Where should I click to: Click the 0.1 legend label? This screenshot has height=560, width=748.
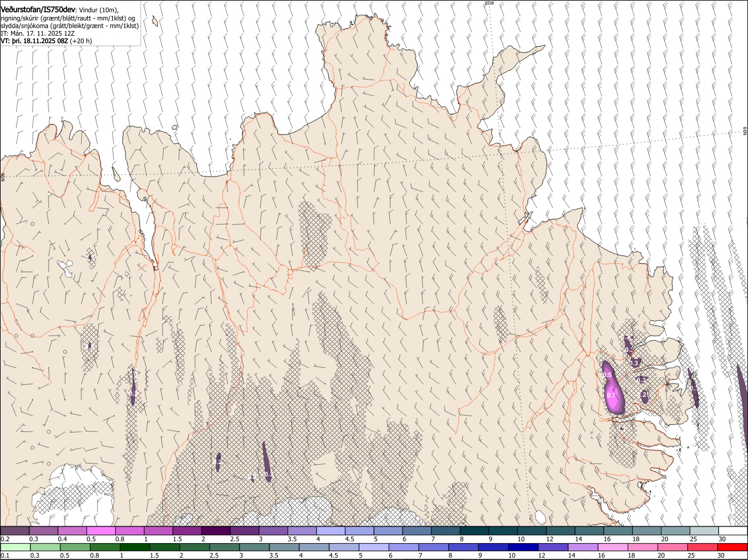(5, 555)
